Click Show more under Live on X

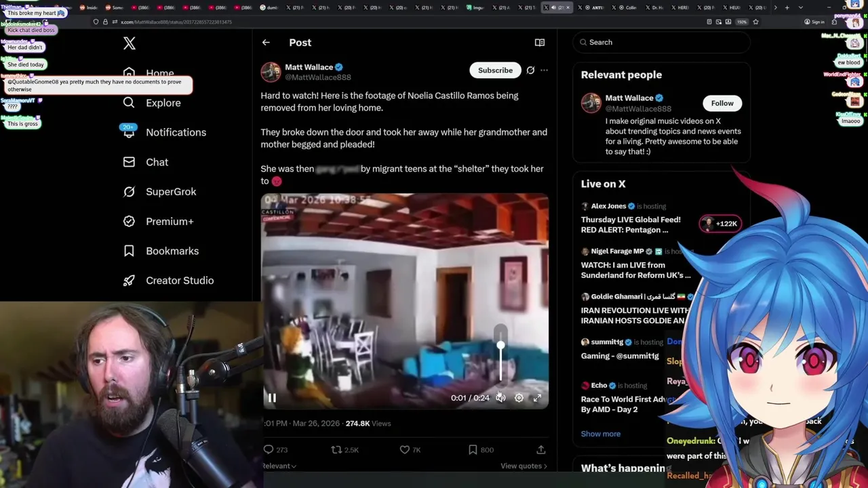click(600, 434)
